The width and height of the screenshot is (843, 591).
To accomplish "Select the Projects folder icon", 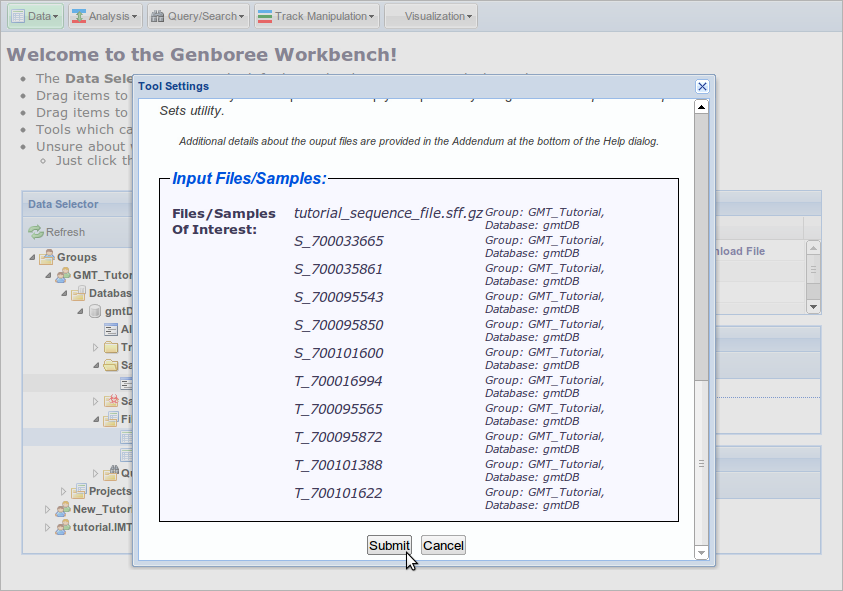I will [79, 491].
